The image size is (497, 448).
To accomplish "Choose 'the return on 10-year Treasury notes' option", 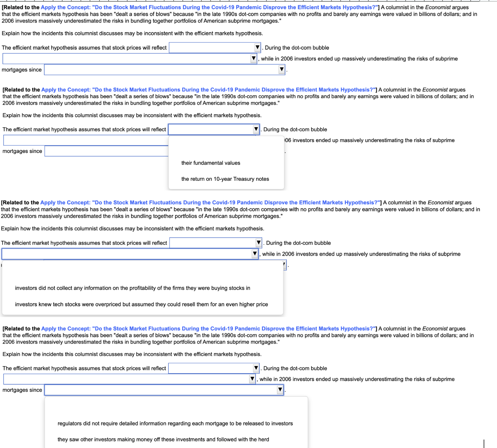I will tap(225, 179).
